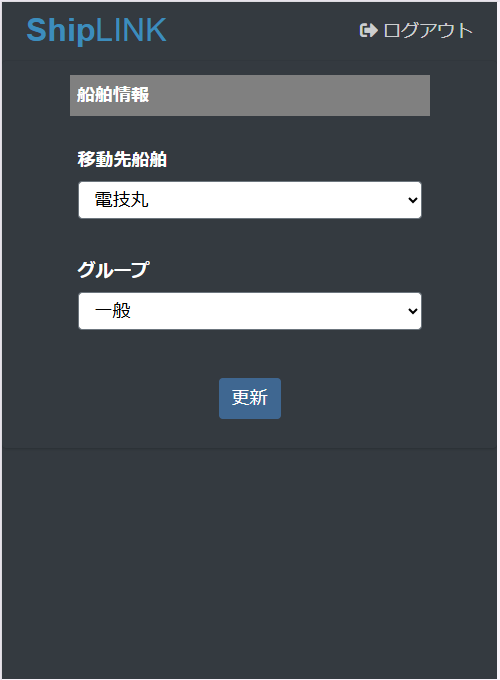Screen dimensions: 500x680
Task: Click the logout arrow icon
Action: (369, 30)
